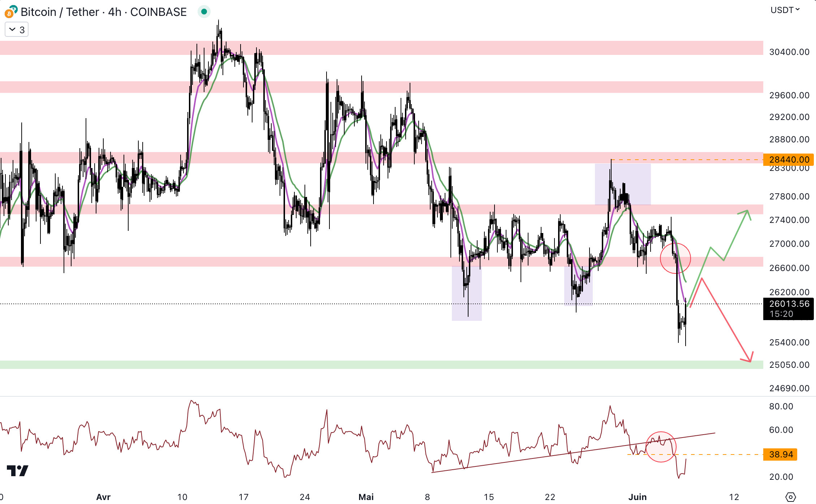Open the USDT currency dropdown
The height and width of the screenshot is (504, 816).
(x=785, y=10)
